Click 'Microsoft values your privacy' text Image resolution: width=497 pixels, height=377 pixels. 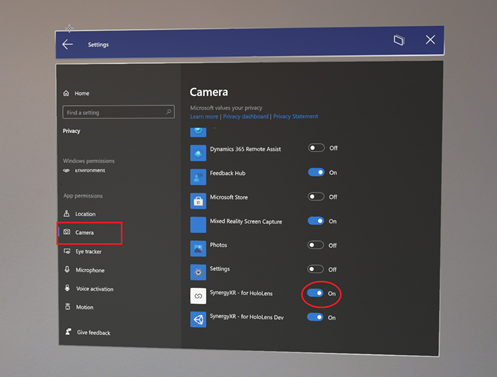226,108
